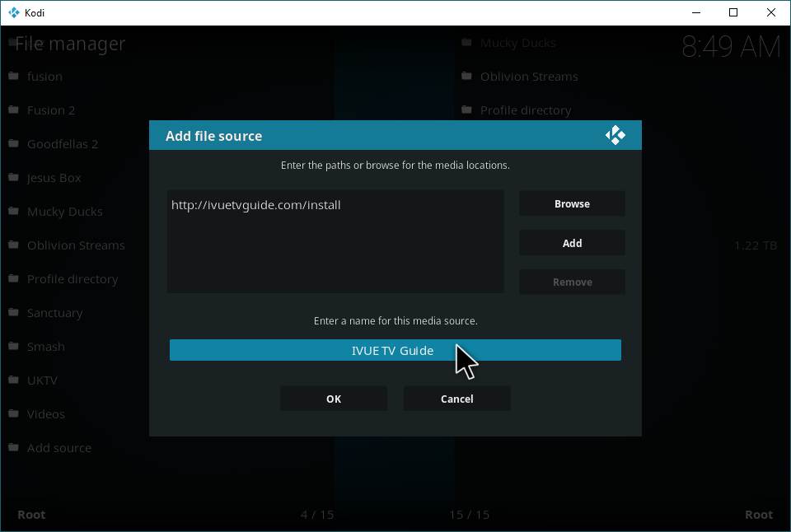Open Oblivion Streams in the left pane

click(x=76, y=245)
